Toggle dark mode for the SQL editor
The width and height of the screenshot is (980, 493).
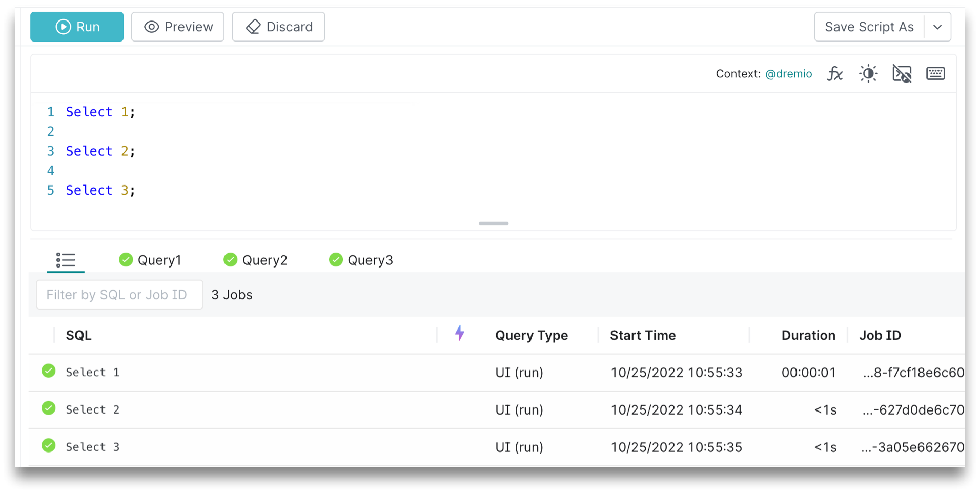click(868, 73)
